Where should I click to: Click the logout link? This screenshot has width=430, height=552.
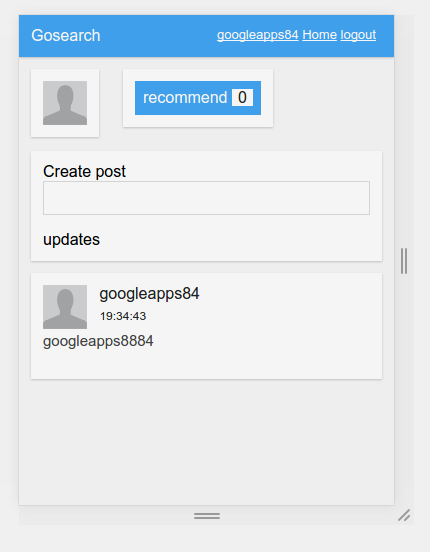tap(358, 35)
